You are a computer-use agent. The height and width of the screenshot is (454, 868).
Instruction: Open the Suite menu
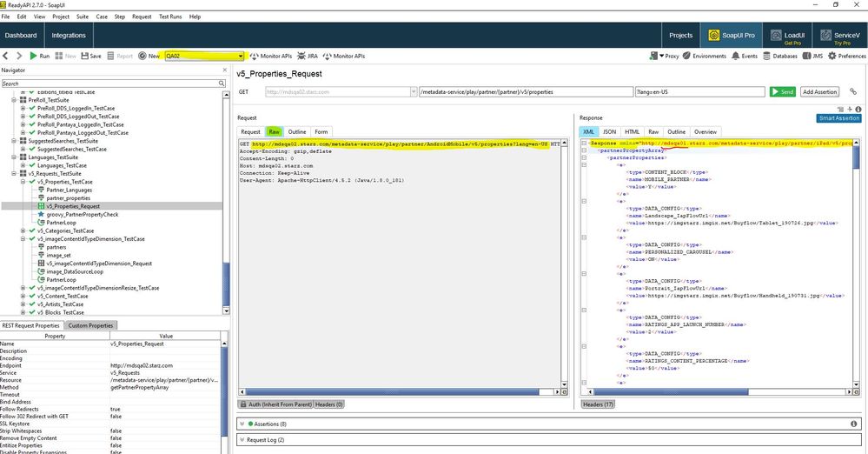81,17
